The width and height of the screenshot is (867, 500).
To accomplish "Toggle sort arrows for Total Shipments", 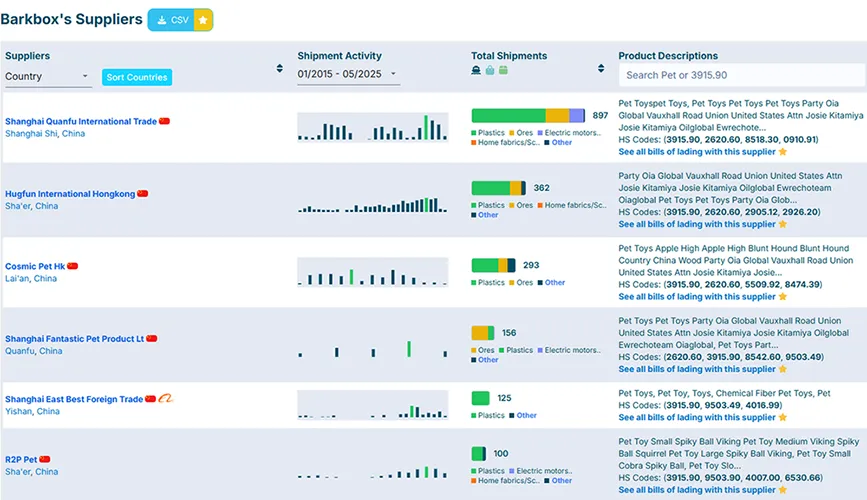I will [601, 69].
